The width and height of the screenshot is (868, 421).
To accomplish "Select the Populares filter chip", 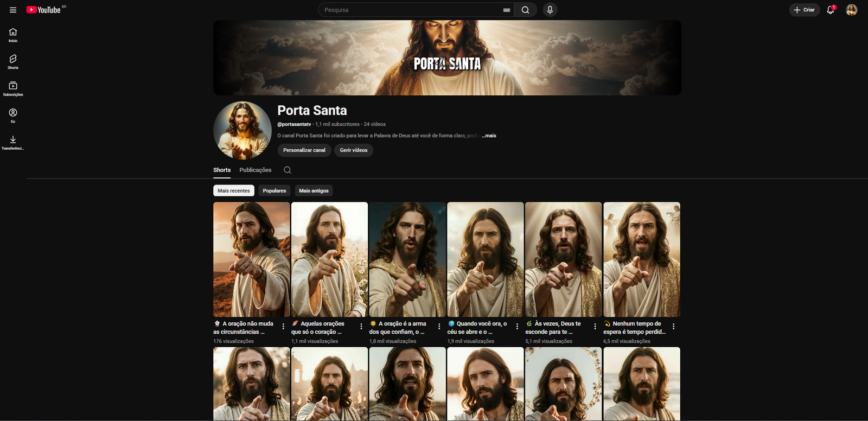I will [x=274, y=190].
